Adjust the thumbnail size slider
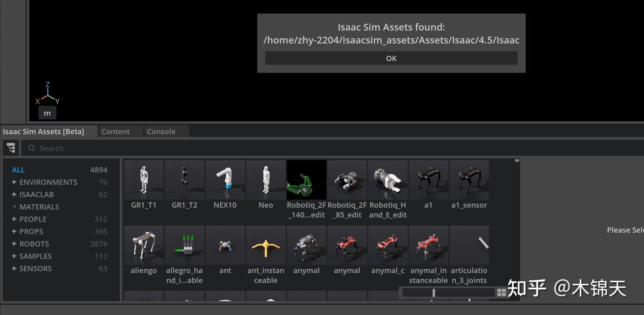Image resolution: width=644 pixels, height=315 pixels. pyautogui.click(x=434, y=292)
